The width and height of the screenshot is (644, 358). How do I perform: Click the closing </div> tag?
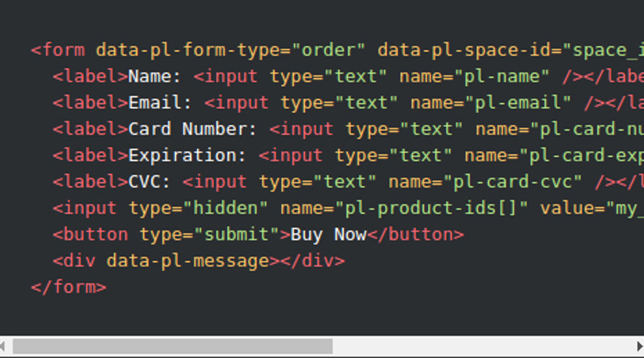tap(313, 261)
